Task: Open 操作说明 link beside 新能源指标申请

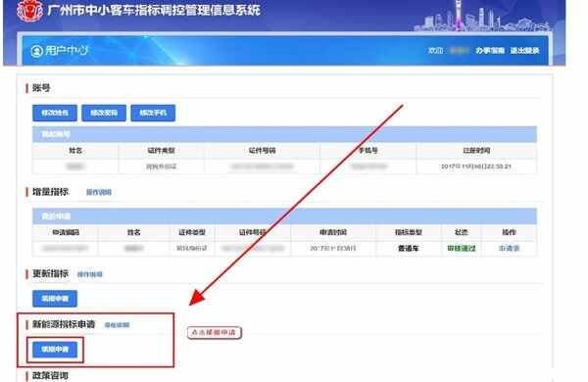Action: [x=117, y=325]
